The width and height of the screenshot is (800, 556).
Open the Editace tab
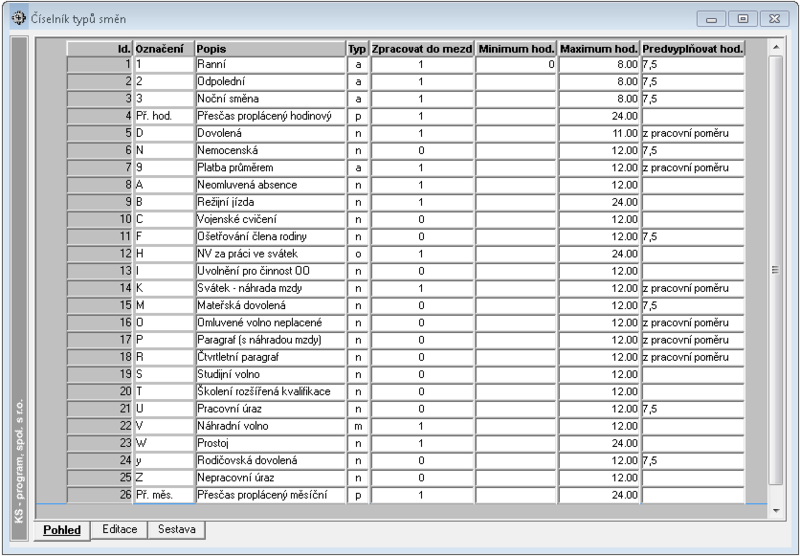coord(119,529)
